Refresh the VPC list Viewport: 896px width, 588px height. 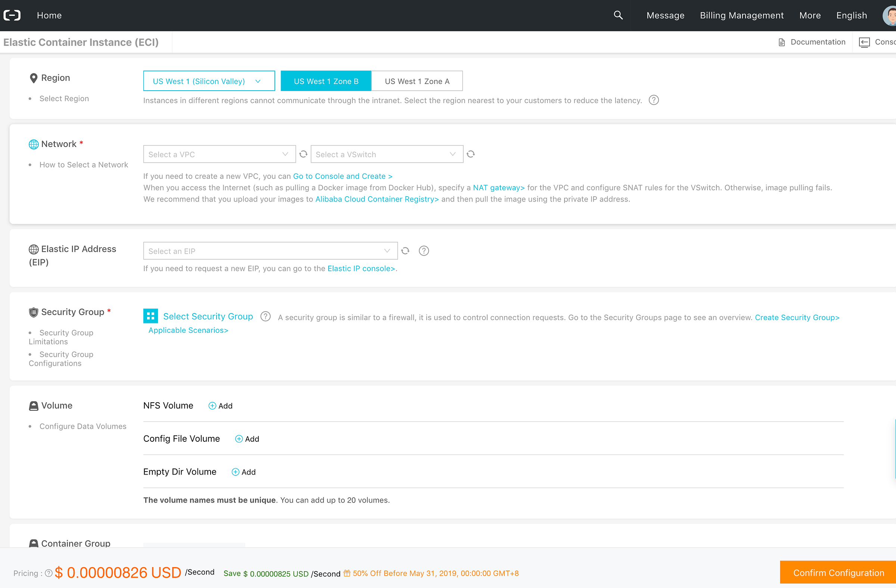(303, 154)
